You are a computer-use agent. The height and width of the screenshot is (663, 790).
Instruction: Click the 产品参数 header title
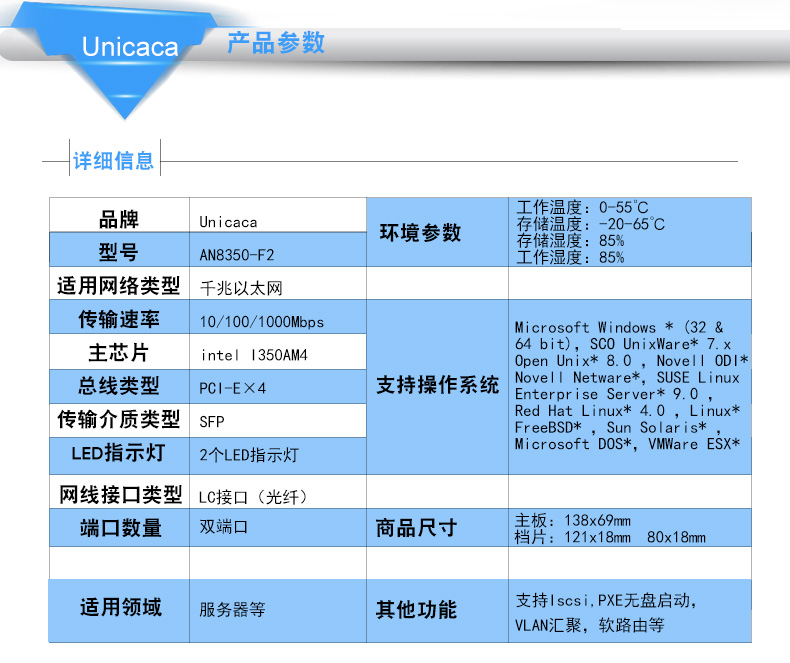[x=276, y=42]
